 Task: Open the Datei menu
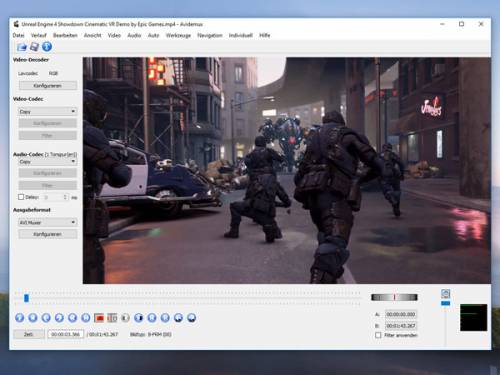(x=18, y=35)
